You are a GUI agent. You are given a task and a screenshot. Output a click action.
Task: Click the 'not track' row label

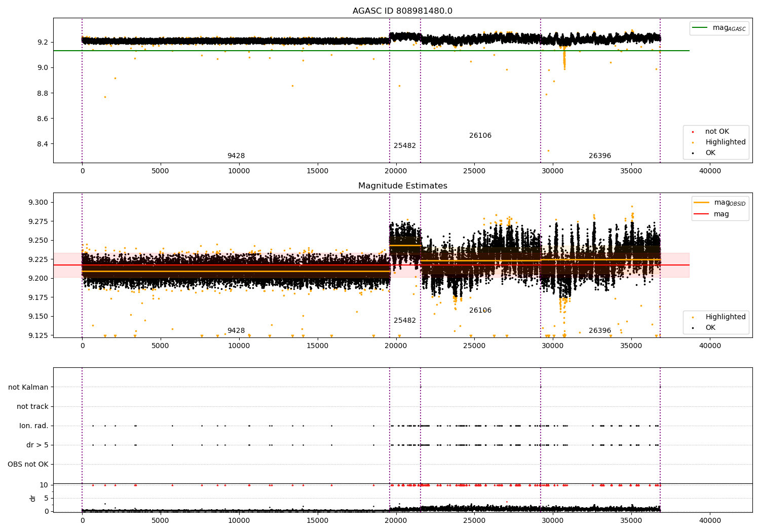(32, 406)
